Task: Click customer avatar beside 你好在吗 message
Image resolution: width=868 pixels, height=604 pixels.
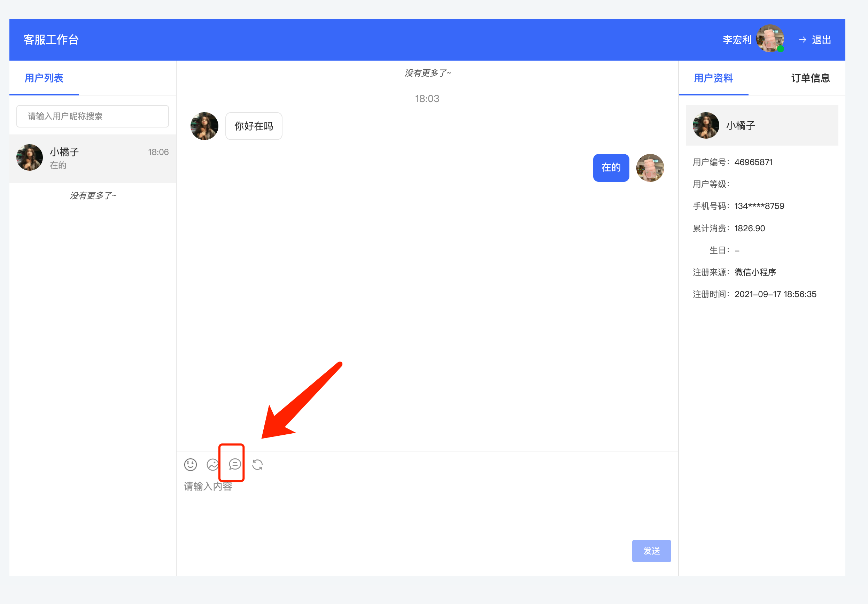Action: coord(204,126)
